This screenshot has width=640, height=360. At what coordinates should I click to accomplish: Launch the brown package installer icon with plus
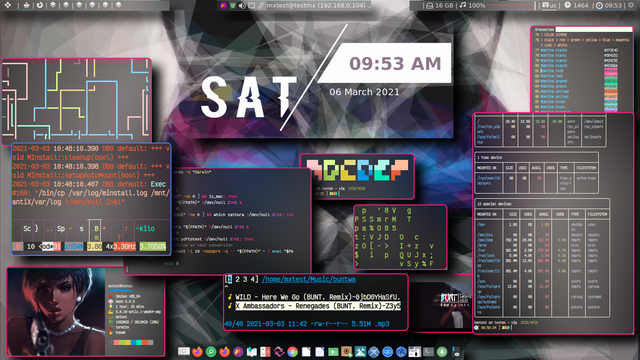pos(347,352)
